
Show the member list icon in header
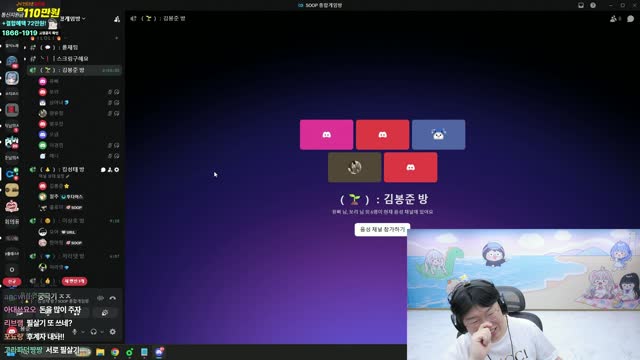613,19
